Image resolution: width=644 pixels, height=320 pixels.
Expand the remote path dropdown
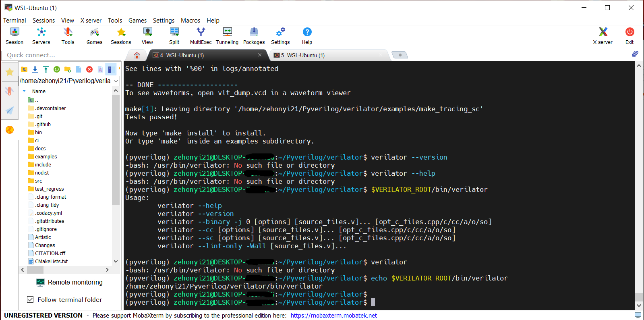116,81
